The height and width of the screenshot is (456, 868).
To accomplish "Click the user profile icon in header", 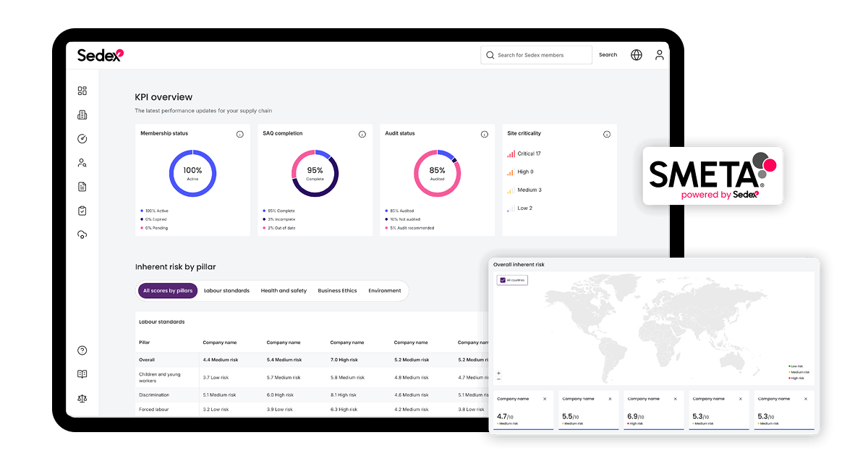I will [659, 54].
